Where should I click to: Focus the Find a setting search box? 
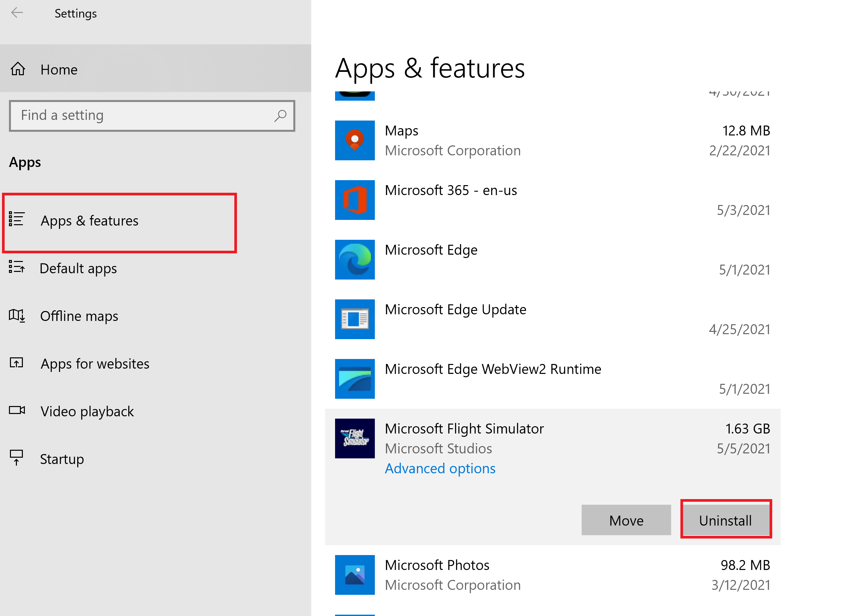[x=152, y=116]
